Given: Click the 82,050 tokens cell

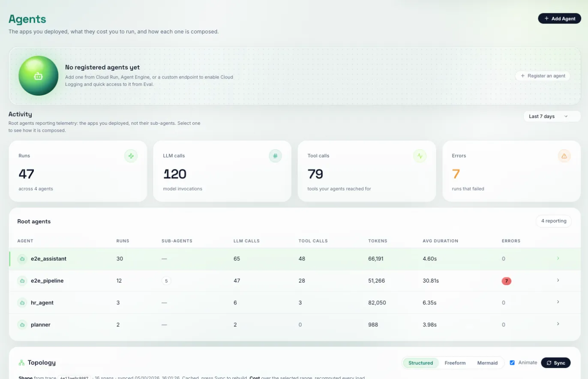Looking at the screenshot, I should (377, 303).
